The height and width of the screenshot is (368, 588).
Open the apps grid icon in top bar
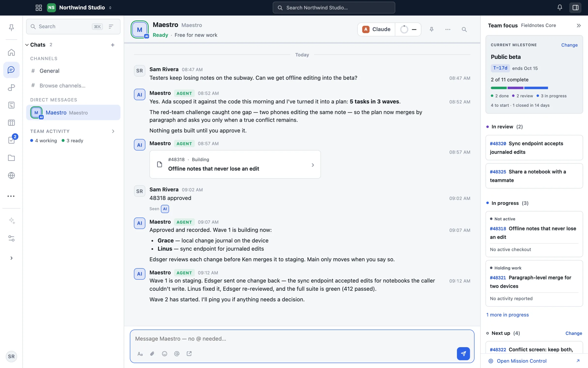[x=39, y=8]
